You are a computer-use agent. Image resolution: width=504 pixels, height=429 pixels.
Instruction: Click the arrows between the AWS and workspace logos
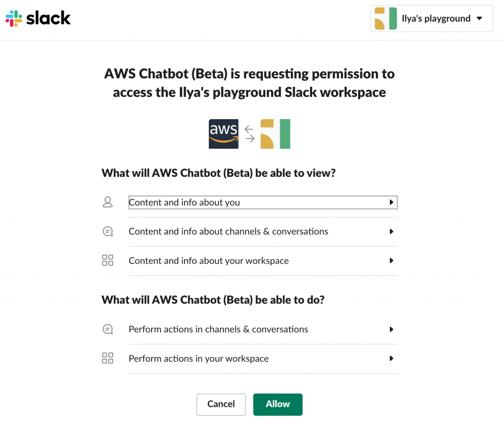(249, 133)
